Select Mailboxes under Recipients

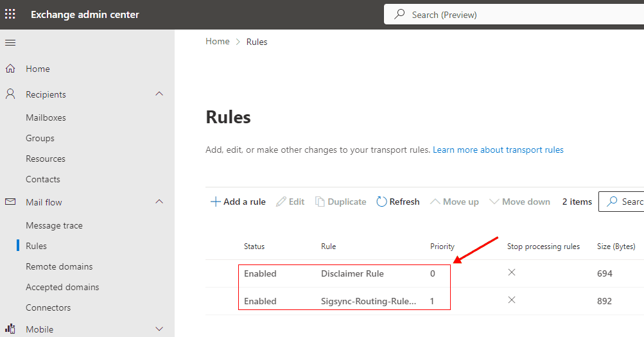click(46, 117)
